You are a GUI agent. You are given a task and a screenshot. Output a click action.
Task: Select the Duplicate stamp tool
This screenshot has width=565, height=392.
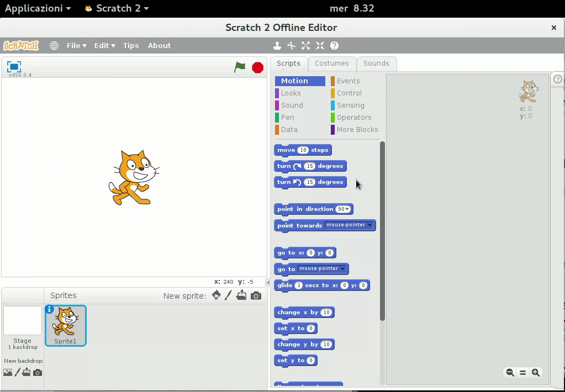(277, 46)
